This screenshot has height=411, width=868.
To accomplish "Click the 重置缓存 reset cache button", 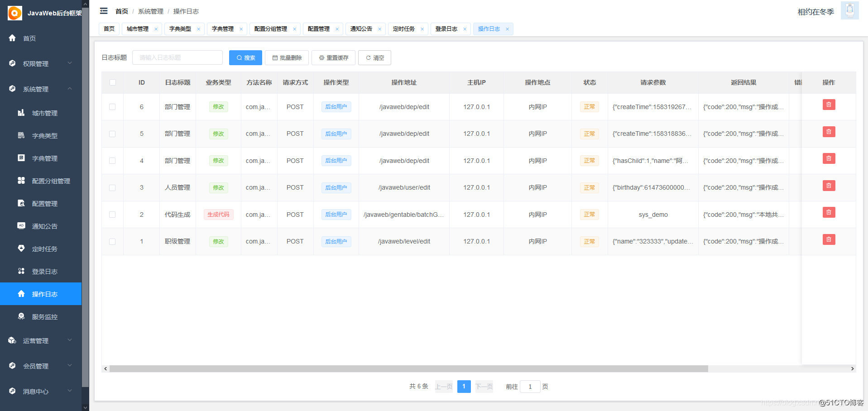I will [x=333, y=57].
